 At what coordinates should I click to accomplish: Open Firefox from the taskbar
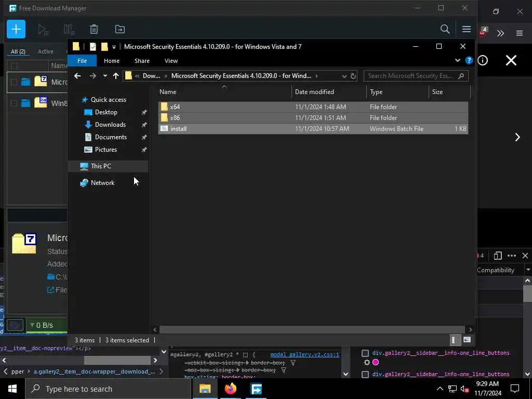coord(230,389)
